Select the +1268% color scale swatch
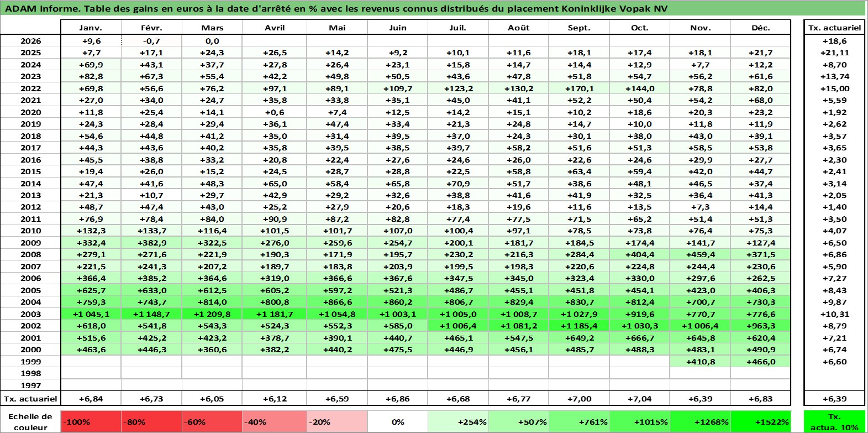This screenshot has height=433, width=868. tap(700, 422)
